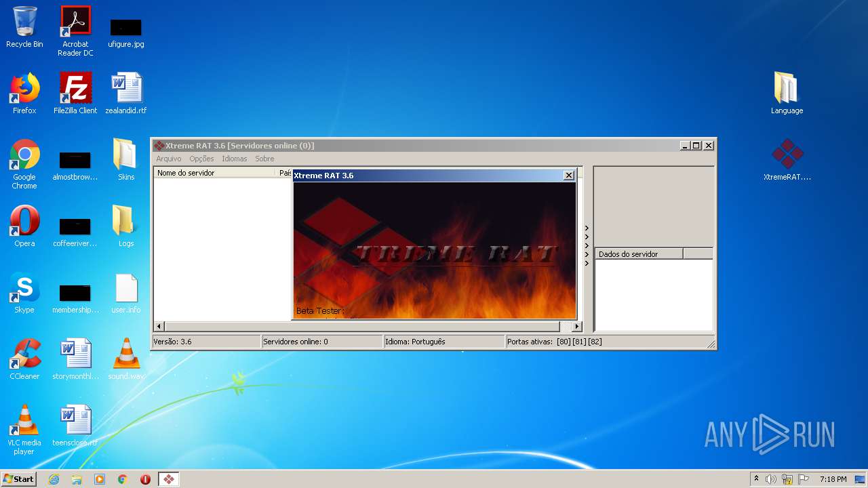Image resolution: width=868 pixels, height=488 pixels.
Task: Click the Xtreme RAT taskbar button
Action: click(169, 479)
